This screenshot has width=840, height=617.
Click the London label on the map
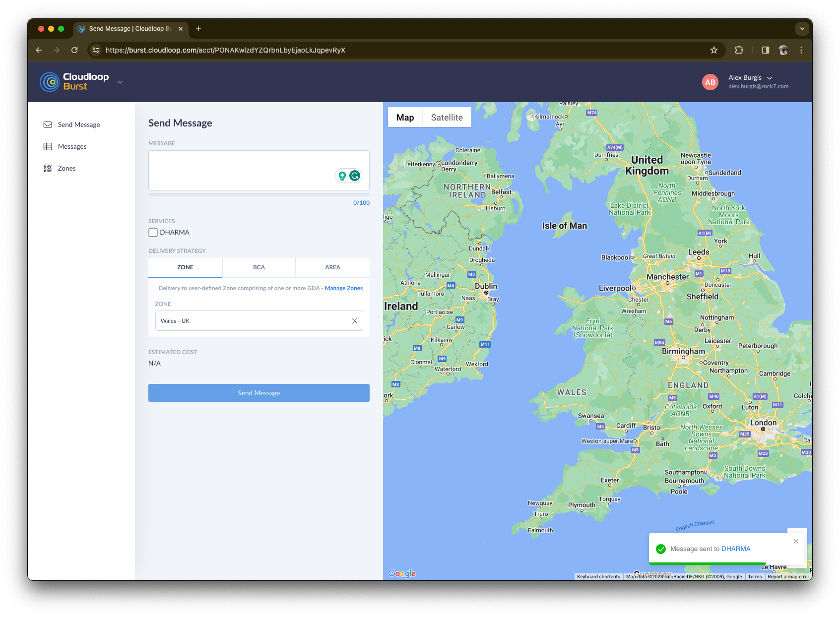click(763, 423)
